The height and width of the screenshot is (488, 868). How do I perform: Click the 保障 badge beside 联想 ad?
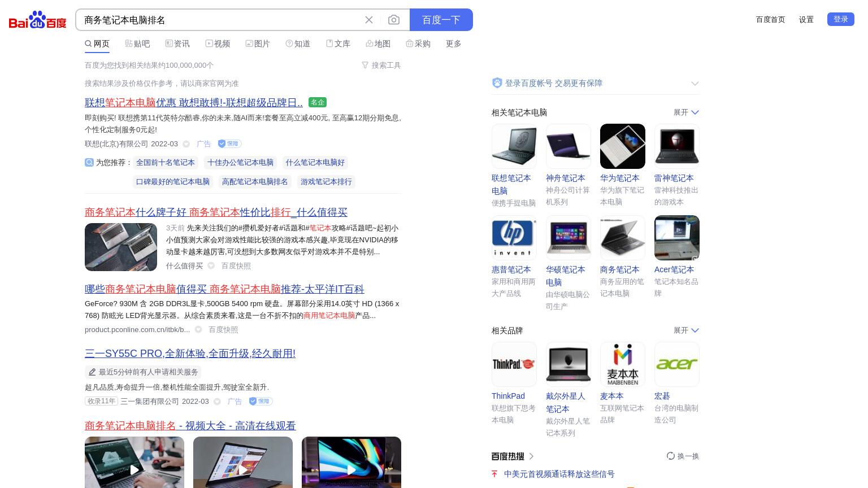pyautogui.click(x=230, y=143)
